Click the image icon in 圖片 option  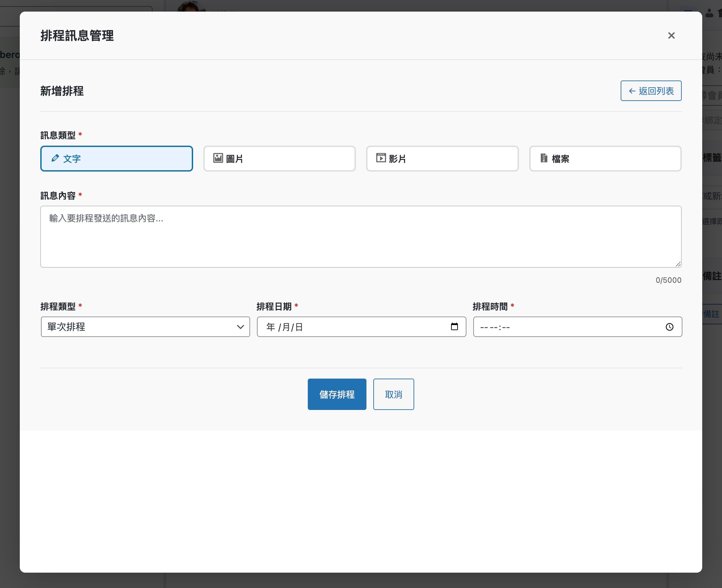pyautogui.click(x=218, y=158)
